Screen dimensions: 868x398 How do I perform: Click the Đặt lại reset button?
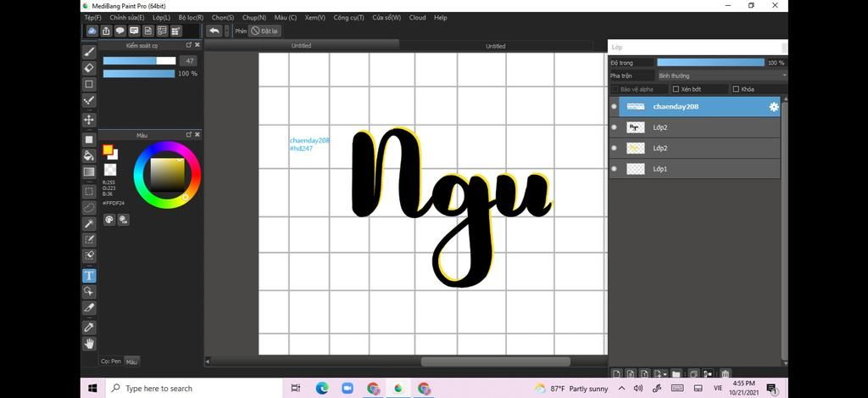point(264,31)
